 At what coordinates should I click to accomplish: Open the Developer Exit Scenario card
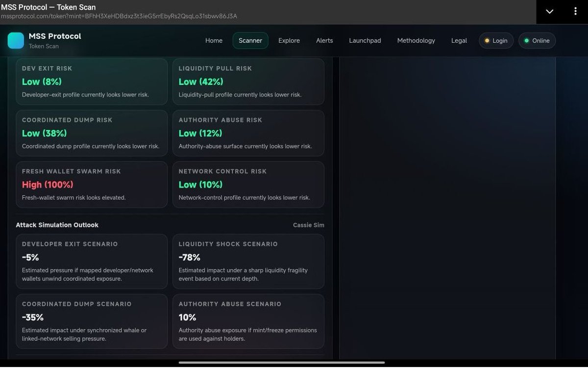point(92,262)
